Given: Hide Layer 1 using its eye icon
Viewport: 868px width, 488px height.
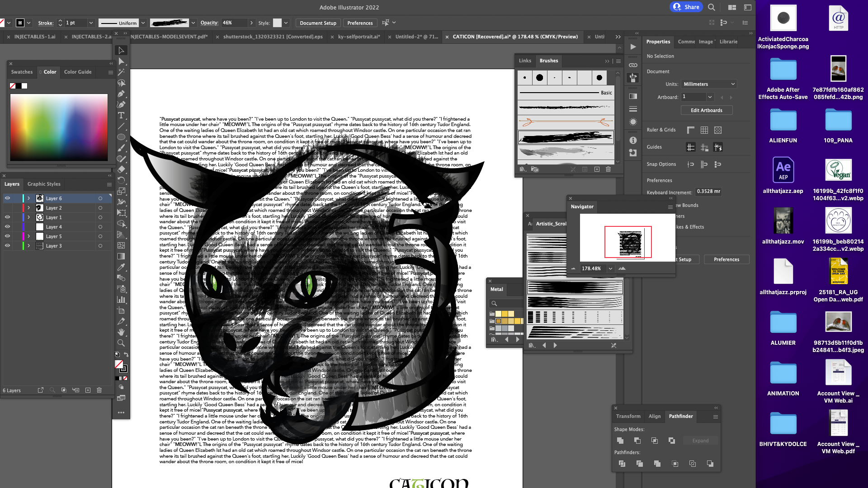Looking at the screenshot, I should [x=7, y=217].
